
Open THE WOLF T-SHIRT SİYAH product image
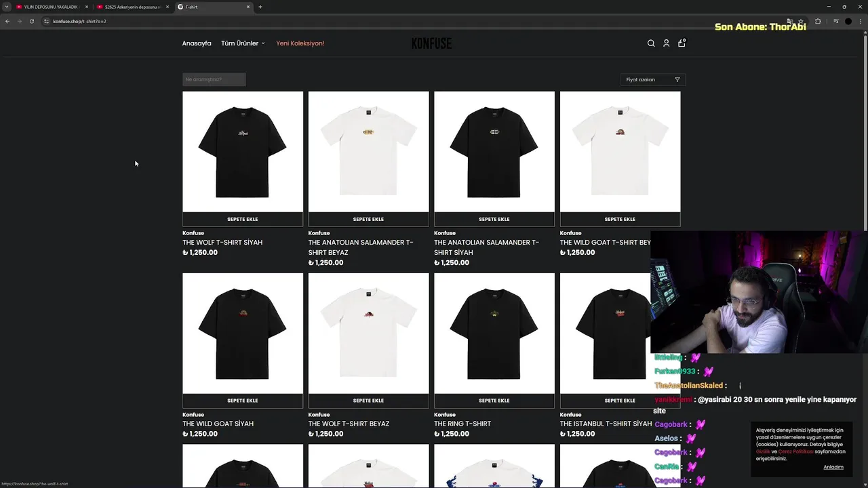point(243,152)
